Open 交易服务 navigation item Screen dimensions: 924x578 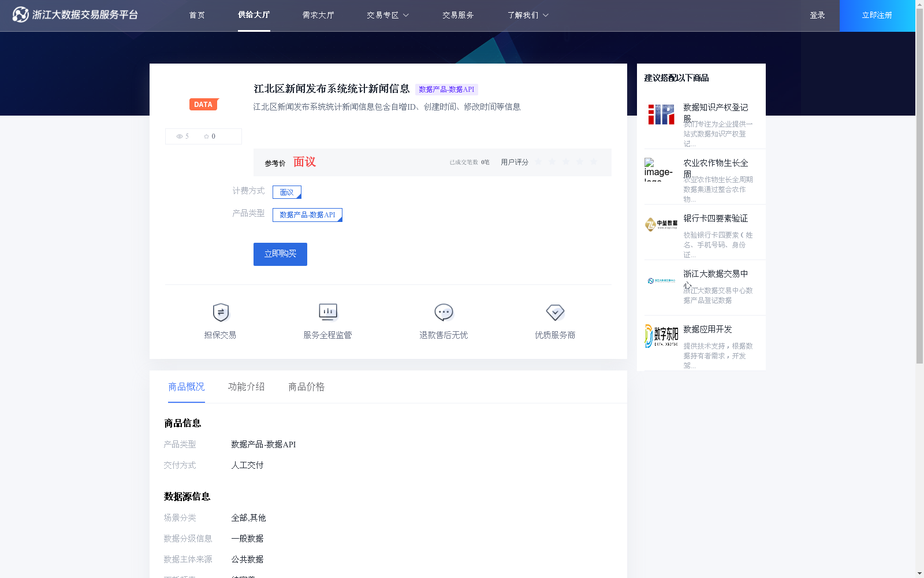click(458, 16)
